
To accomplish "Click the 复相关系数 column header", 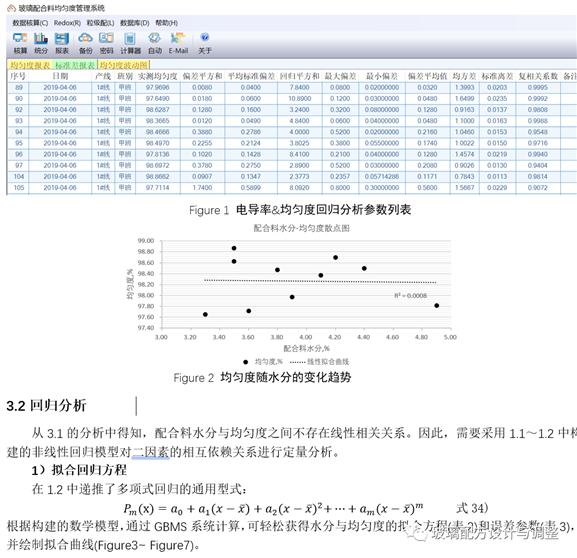I will (x=538, y=76).
